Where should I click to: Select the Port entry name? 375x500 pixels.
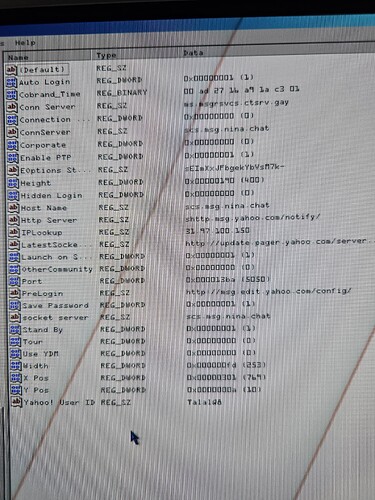pyautogui.click(x=32, y=281)
